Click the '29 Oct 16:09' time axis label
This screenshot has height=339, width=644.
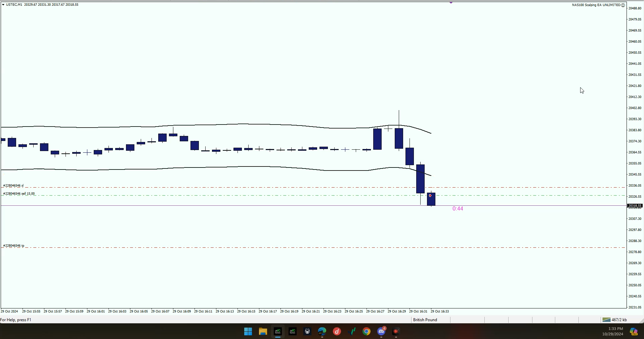pyautogui.click(x=182, y=311)
